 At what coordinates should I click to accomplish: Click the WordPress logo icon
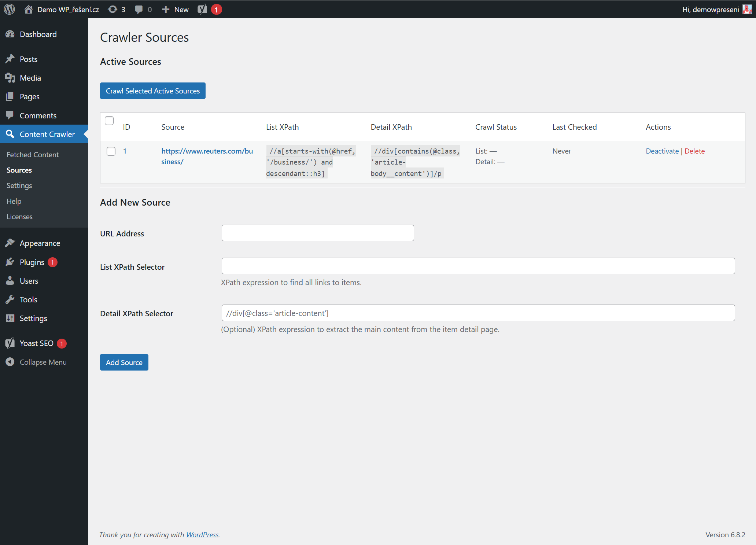pyautogui.click(x=10, y=9)
